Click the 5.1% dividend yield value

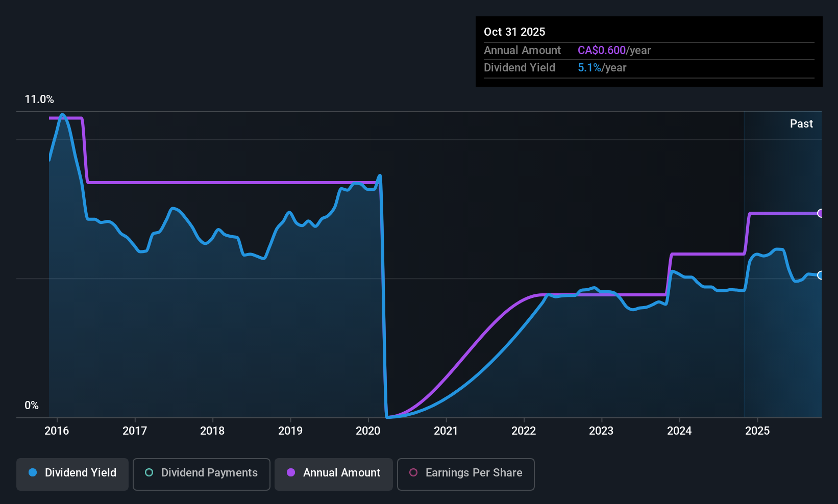click(x=589, y=68)
